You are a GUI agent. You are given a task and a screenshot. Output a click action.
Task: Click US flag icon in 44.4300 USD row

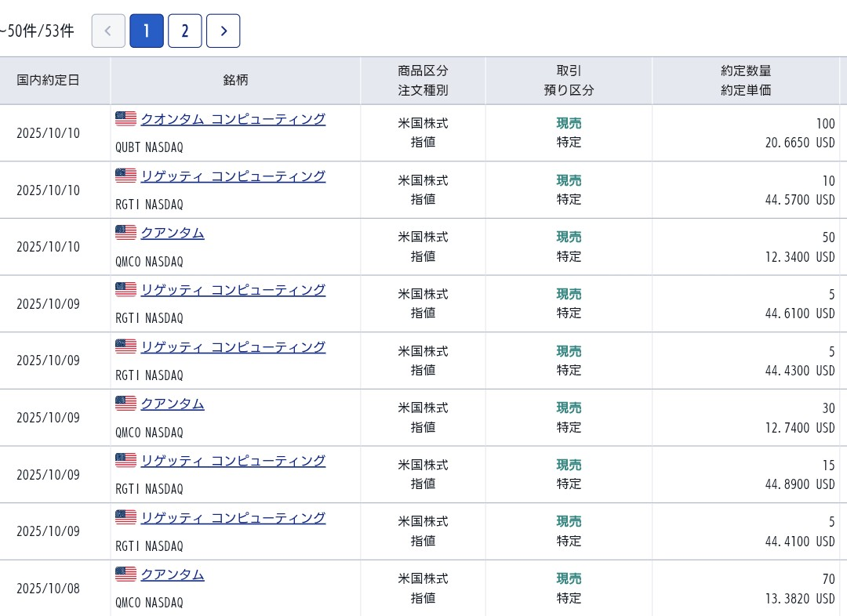125,346
